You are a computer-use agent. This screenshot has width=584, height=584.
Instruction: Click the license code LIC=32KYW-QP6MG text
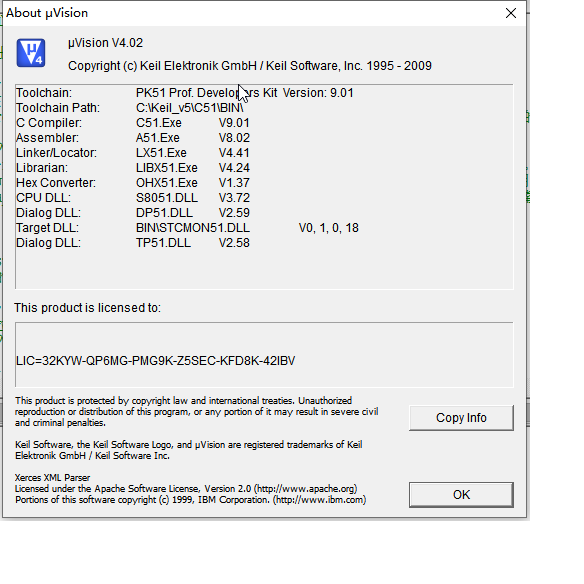(x=156, y=361)
